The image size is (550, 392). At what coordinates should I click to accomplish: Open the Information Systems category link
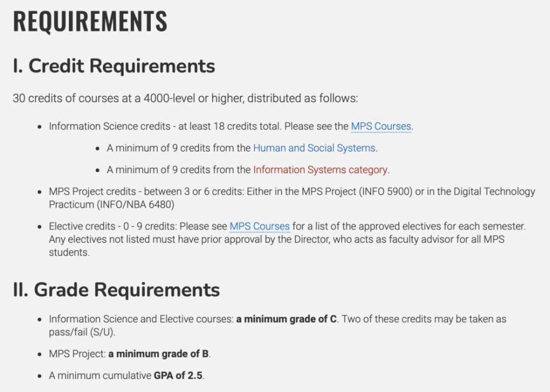point(320,170)
